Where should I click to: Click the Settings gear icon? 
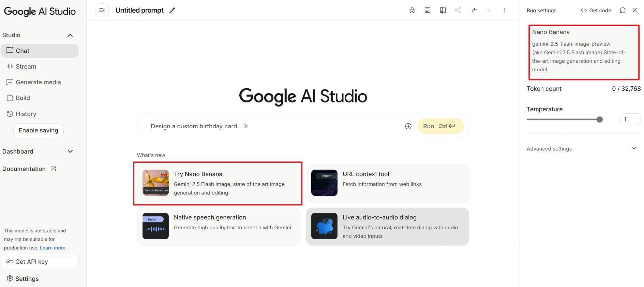point(10,278)
